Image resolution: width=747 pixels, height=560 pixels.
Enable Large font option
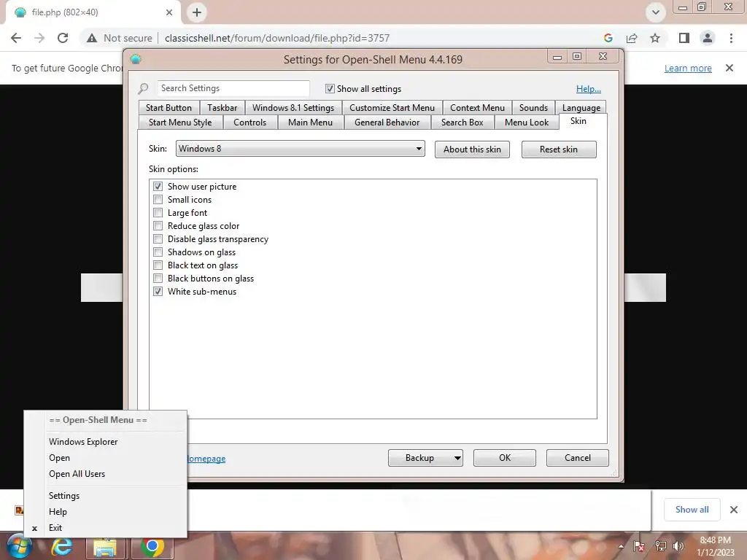tap(158, 213)
